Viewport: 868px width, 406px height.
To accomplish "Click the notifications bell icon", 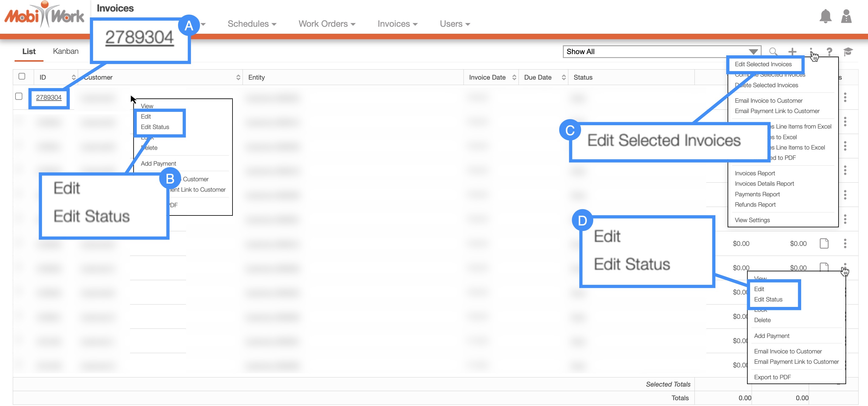I will pos(825,16).
